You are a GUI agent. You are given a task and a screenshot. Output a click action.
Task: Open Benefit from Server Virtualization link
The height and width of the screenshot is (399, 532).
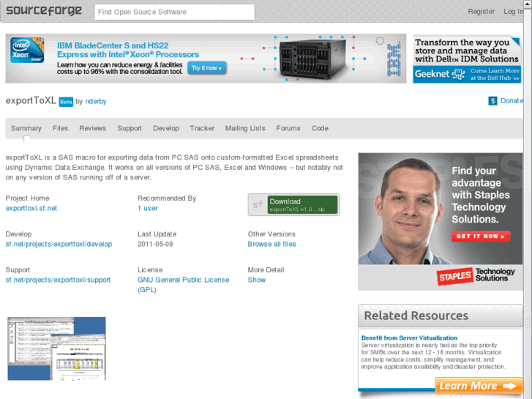tap(409, 338)
